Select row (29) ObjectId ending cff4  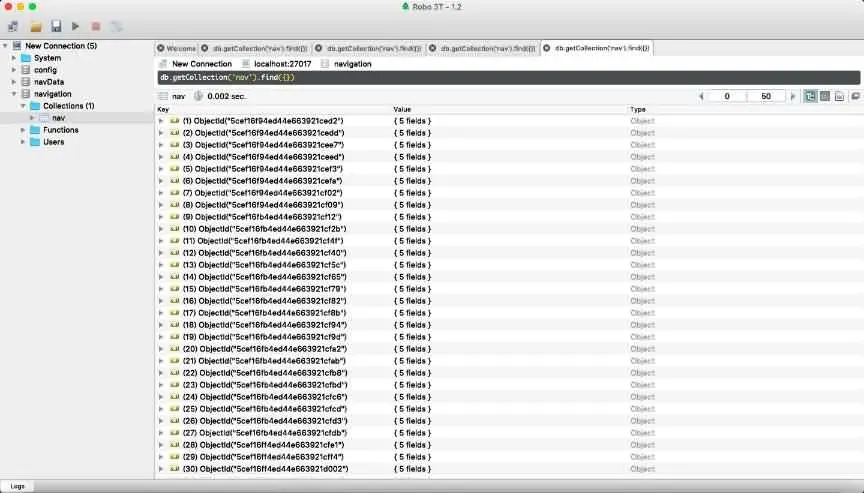coord(263,457)
